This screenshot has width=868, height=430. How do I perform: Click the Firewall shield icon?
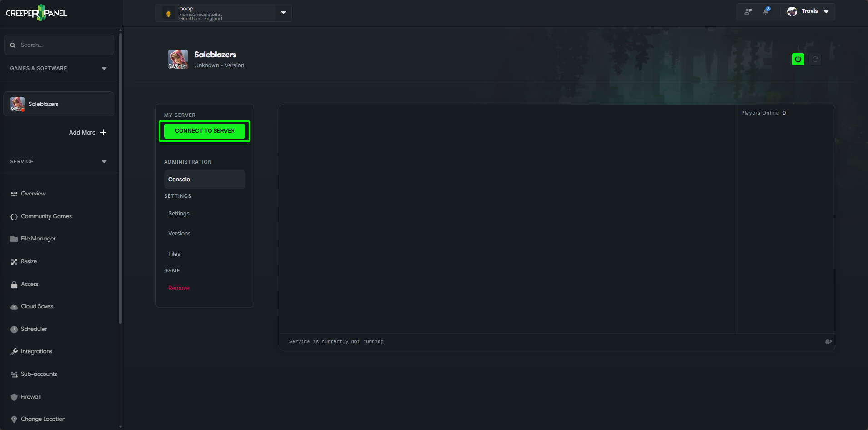(14, 397)
